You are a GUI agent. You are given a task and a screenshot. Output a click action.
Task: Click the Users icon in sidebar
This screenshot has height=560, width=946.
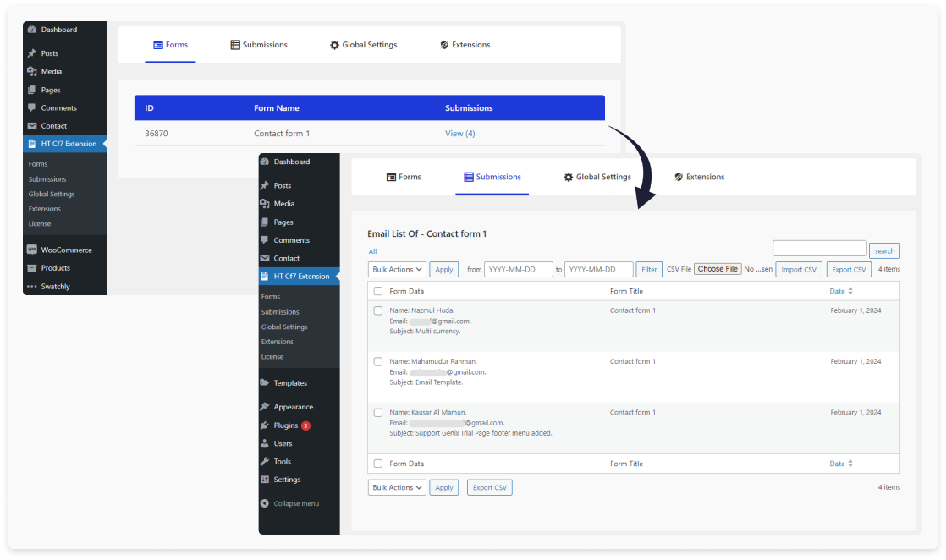265,443
